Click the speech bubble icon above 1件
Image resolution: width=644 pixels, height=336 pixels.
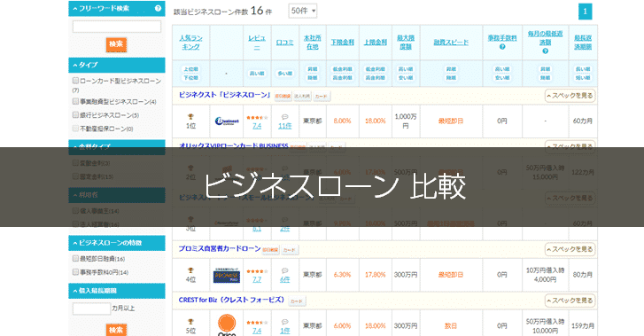pyautogui.click(x=284, y=322)
